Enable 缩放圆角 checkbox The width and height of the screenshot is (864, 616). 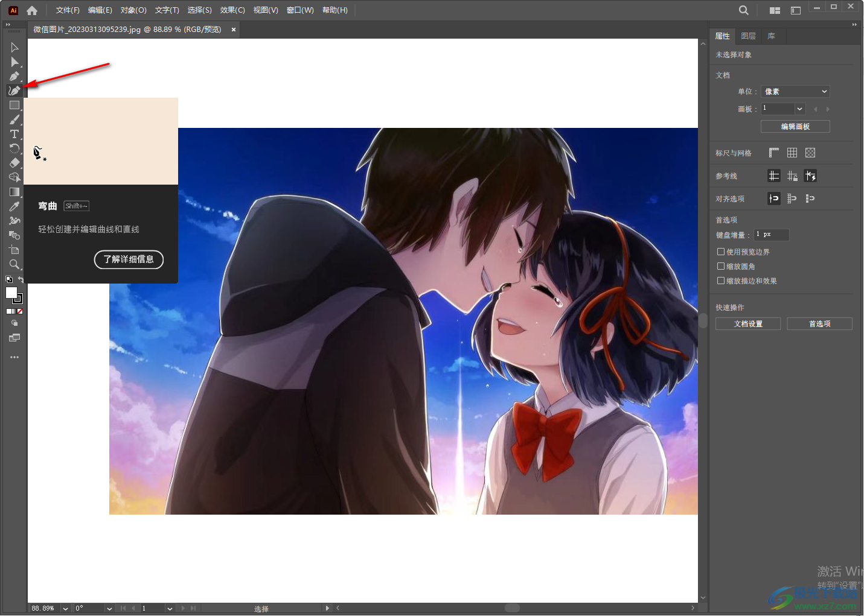pyautogui.click(x=721, y=266)
